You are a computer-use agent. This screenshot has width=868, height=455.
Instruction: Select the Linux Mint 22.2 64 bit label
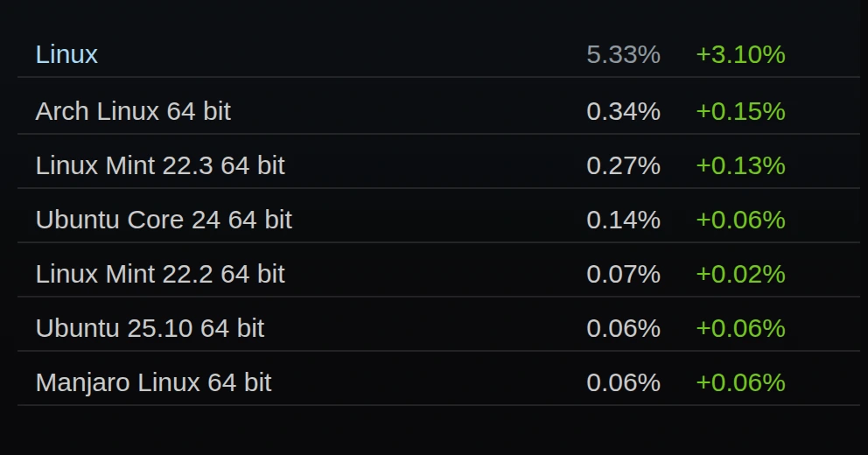pos(160,274)
